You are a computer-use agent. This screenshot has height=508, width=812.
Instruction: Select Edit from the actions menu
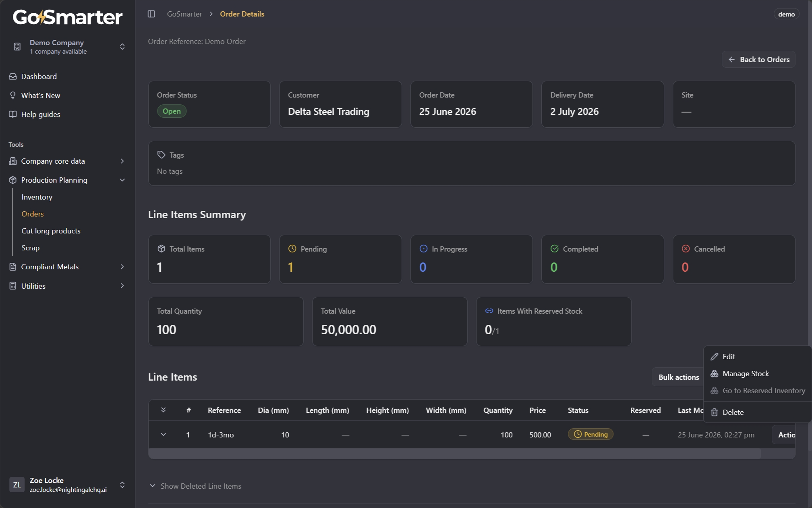click(757, 357)
